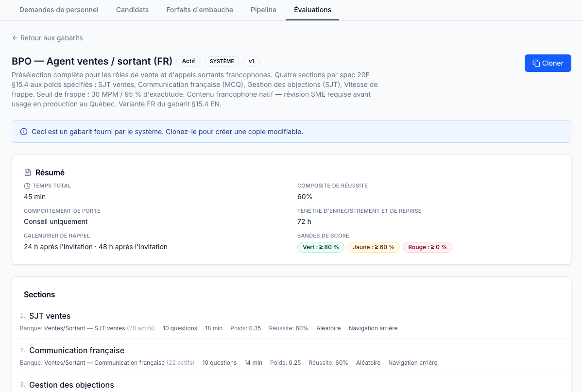Click the Cloner button
The width and height of the screenshot is (583, 392).
[x=548, y=63]
